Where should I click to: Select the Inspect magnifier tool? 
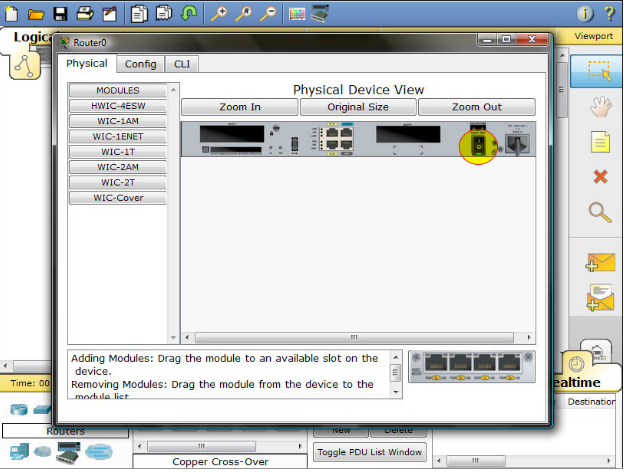pos(600,212)
